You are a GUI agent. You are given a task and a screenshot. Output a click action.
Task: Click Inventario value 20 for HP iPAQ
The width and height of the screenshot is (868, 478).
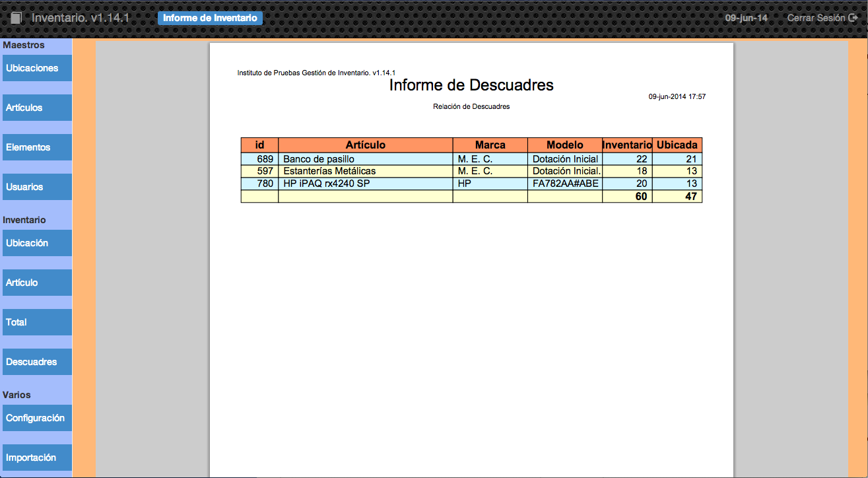coord(627,184)
